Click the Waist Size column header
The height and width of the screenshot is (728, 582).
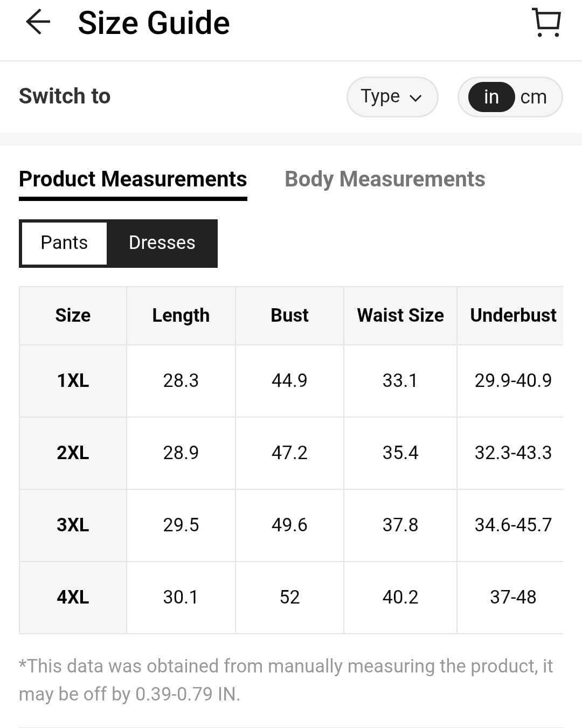pos(400,315)
